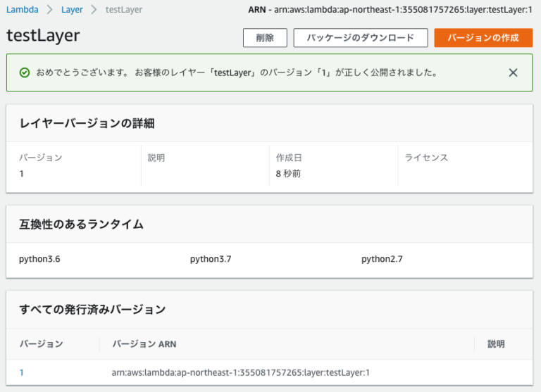This screenshot has width=541, height=392.
Task: Click the 作成日 value 8 秒前
Action: pyautogui.click(x=288, y=173)
